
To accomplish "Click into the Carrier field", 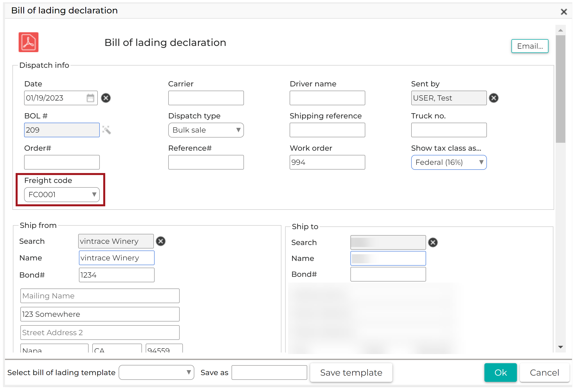I will [x=206, y=98].
